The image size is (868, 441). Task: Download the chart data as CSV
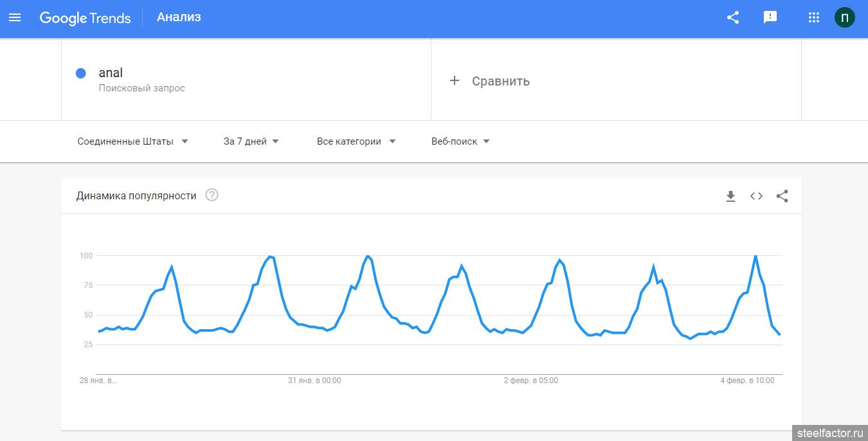click(x=730, y=197)
